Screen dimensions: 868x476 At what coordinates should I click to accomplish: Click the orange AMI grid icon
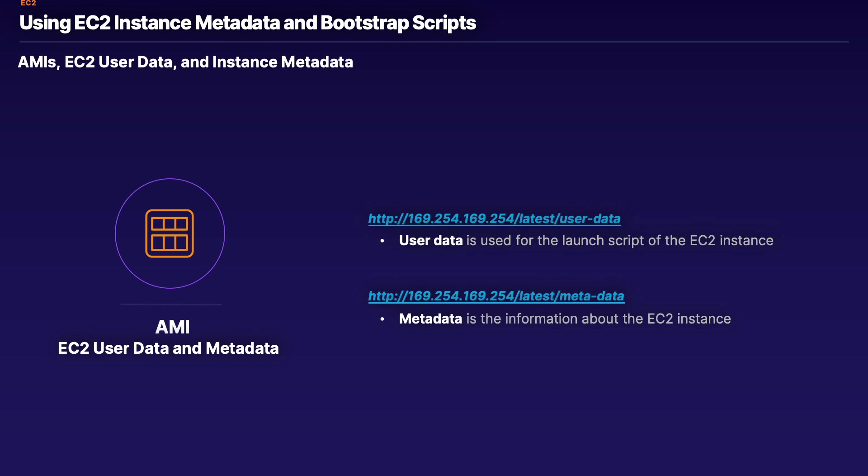(x=170, y=233)
